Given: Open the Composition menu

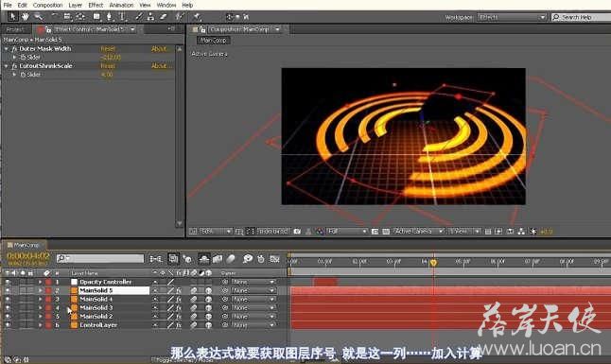Looking at the screenshot, I should pyautogui.click(x=47, y=5).
